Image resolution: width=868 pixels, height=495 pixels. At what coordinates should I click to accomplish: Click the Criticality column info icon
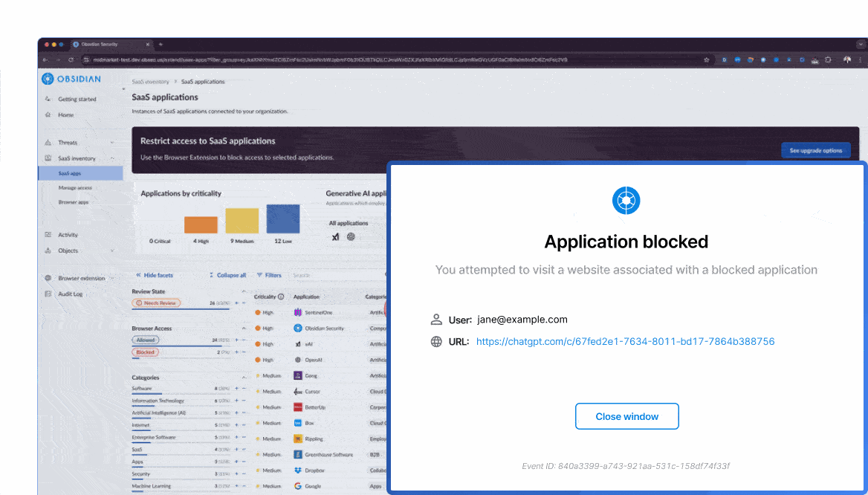pyautogui.click(x=281, y=297)
